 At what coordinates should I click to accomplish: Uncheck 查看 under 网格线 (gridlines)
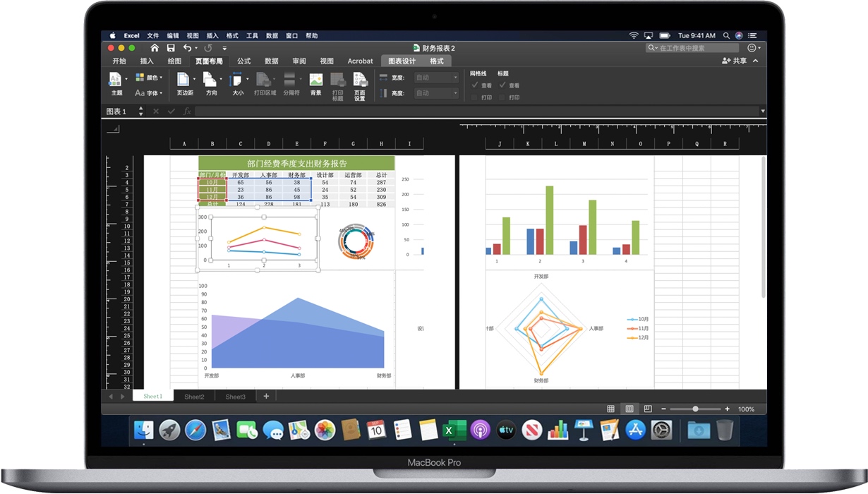475,85
